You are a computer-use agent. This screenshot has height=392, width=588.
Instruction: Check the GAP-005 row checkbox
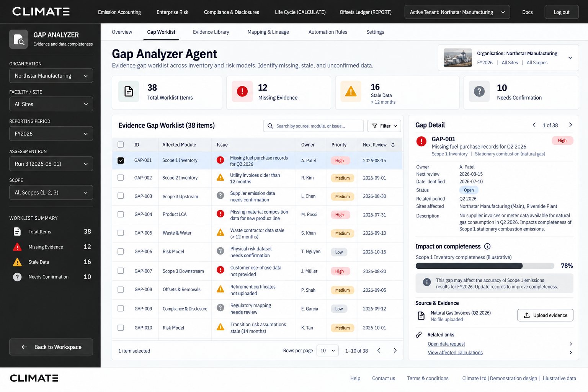click(x=121, y=233)
